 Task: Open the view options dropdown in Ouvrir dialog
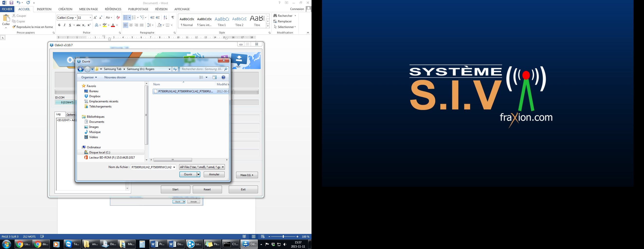(x=206, y=77)
